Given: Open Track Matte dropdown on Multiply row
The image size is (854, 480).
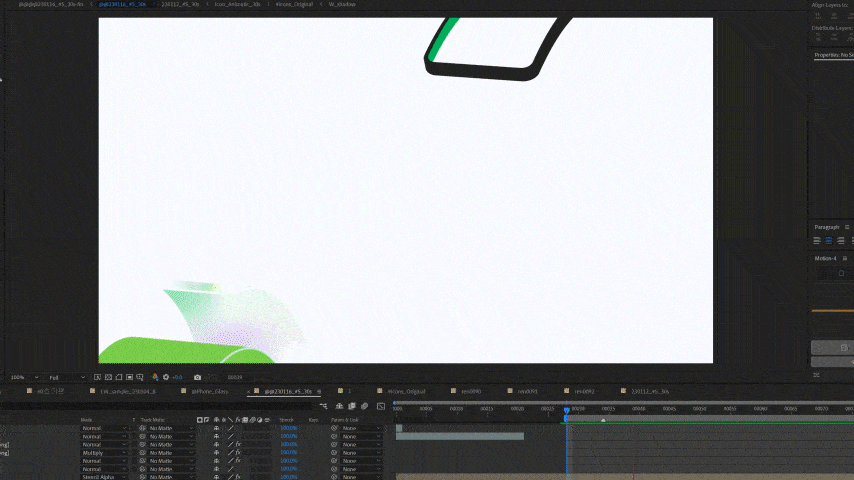Looking at the screenshot, I should 171,453.
